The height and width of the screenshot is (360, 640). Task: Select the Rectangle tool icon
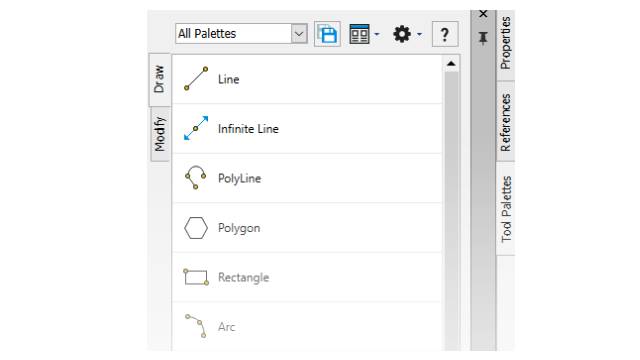(196, 277)
